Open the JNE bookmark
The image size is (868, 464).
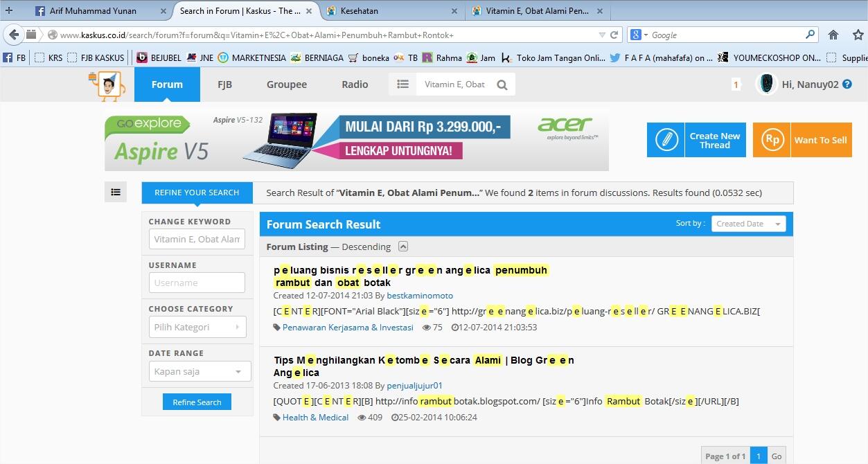tap(200, 58)
